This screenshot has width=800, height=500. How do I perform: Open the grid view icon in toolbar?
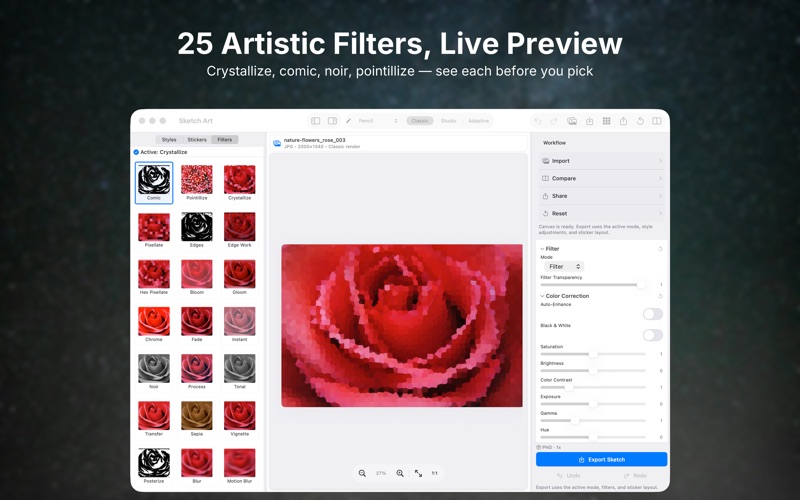pos(606,121)
